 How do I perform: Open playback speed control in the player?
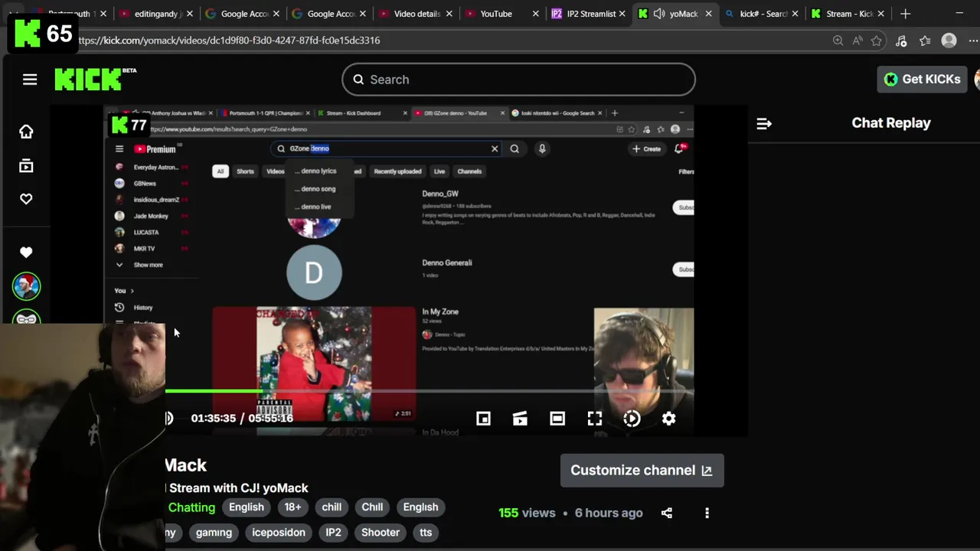(632, 419)
